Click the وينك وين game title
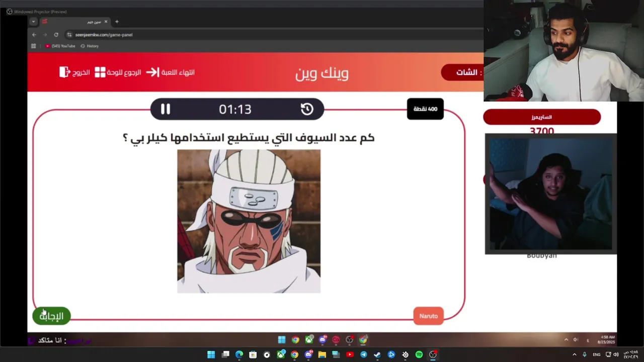The width and height of the screenshot is (644, 362). (322, 73)
